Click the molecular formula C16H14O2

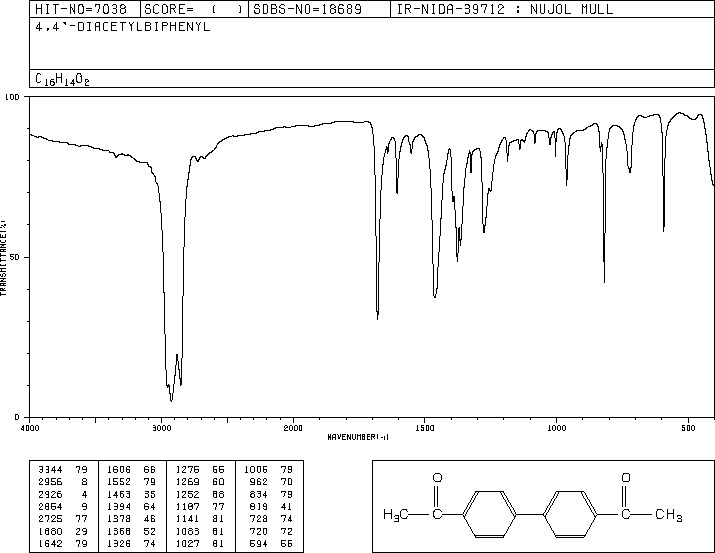[62, 79]
